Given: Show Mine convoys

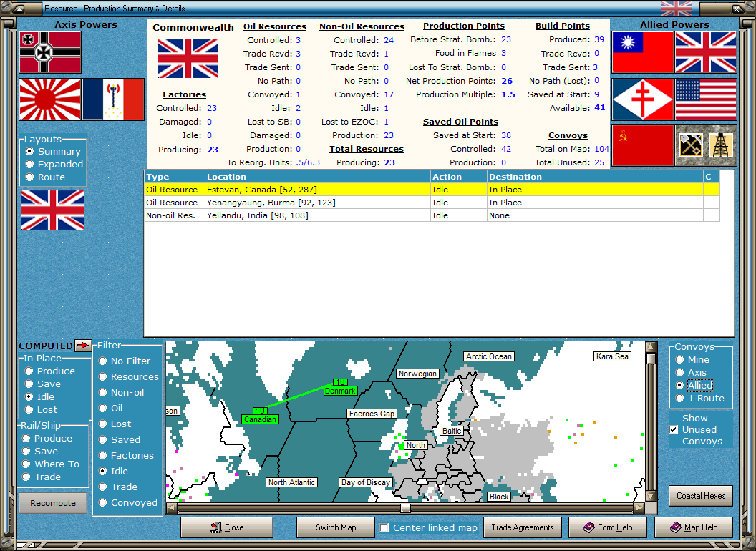Looking at the screenshot, I should (x=692, y=360).
